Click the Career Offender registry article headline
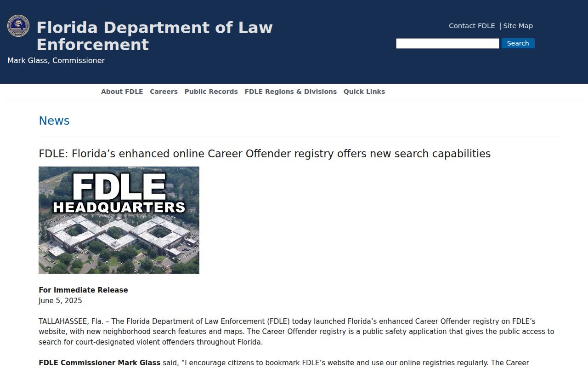Image resolution: width=588 pixels, height=368 pixels. pyautogui.click(x=265, y=154)
